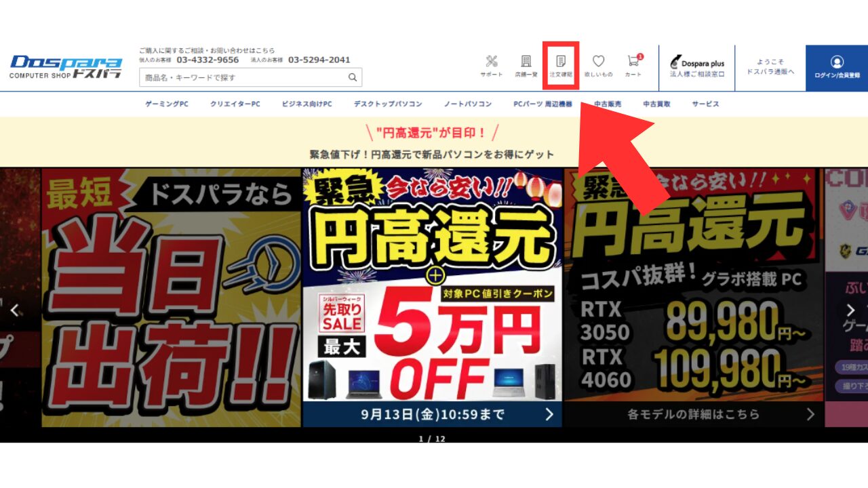Click the 5万円OFF coupon sale banner

(x=433, y=298)
